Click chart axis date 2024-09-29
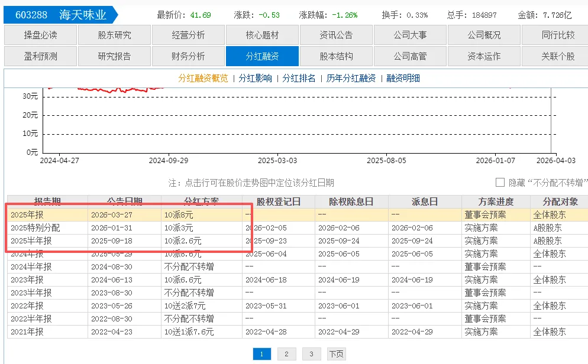588x364 pixels. coord(169,161)
